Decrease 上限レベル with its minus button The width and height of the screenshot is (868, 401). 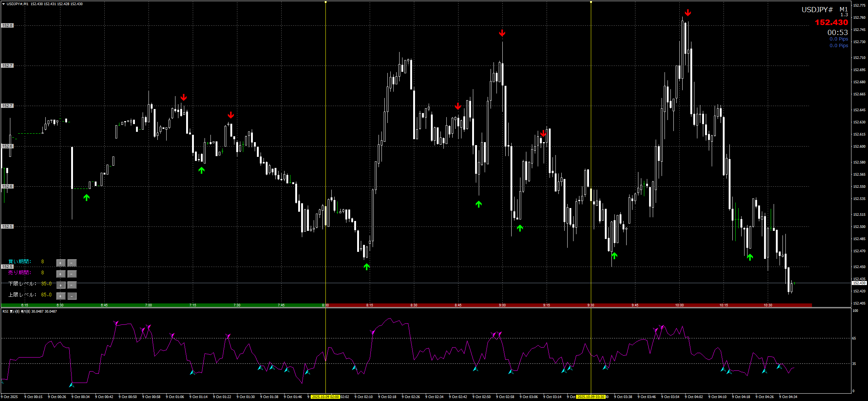point(72,296)
